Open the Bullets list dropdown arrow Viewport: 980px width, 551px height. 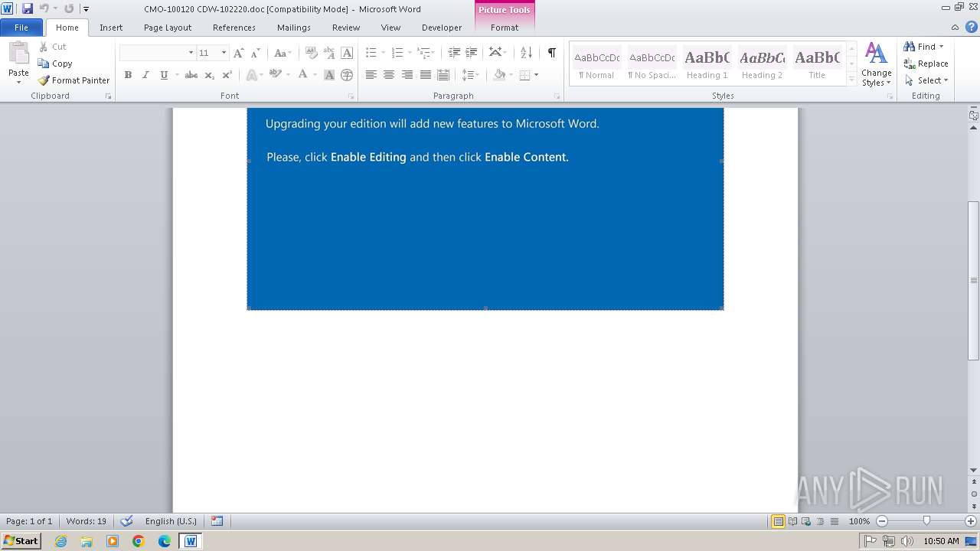click(384, 53)
